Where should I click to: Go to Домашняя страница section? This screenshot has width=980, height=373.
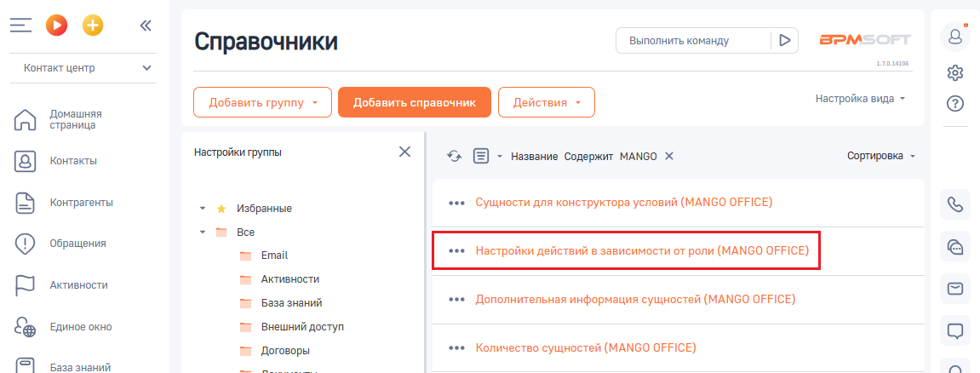coord(76,119)
